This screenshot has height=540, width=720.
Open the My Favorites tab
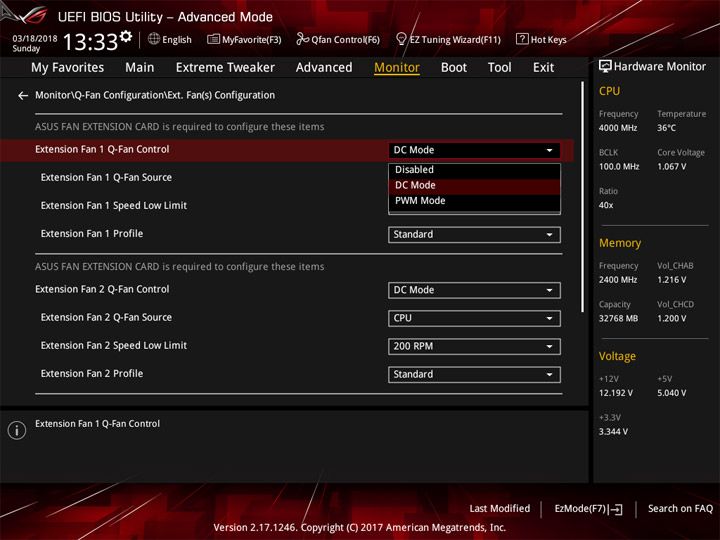click(x=68, y=68)
